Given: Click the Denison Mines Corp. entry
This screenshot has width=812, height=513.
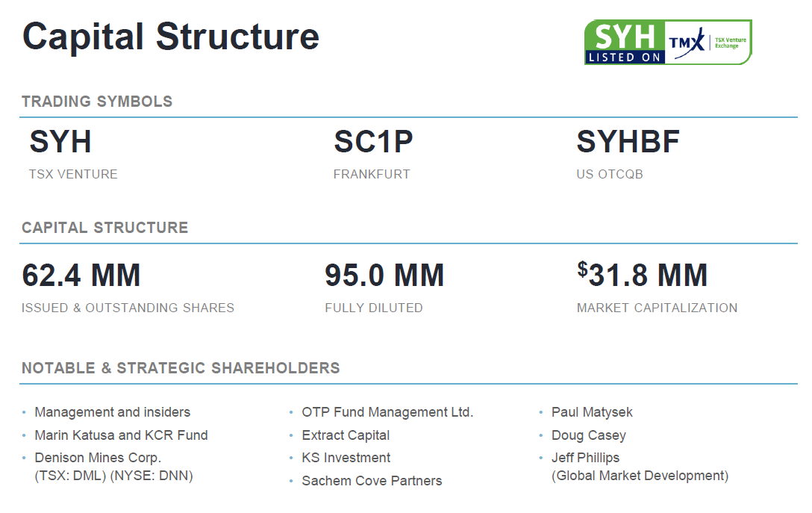Looking at the screenshot, I should point(98,458).
